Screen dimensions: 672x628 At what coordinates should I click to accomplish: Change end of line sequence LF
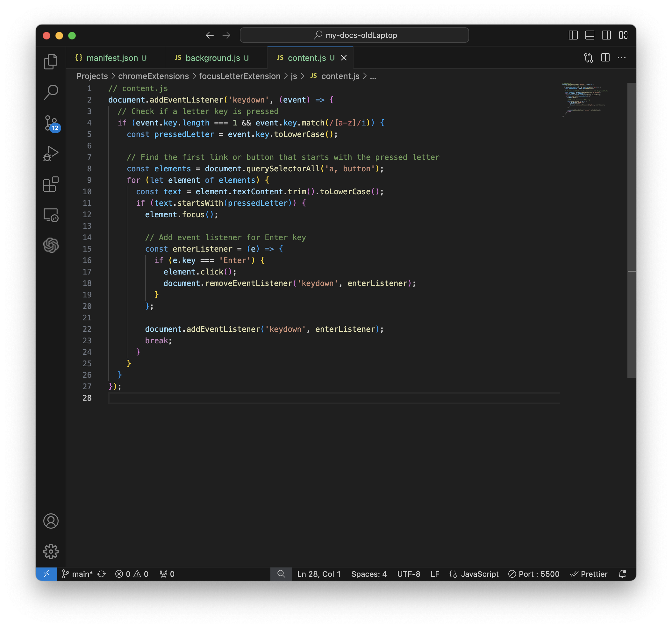[435, 574]
